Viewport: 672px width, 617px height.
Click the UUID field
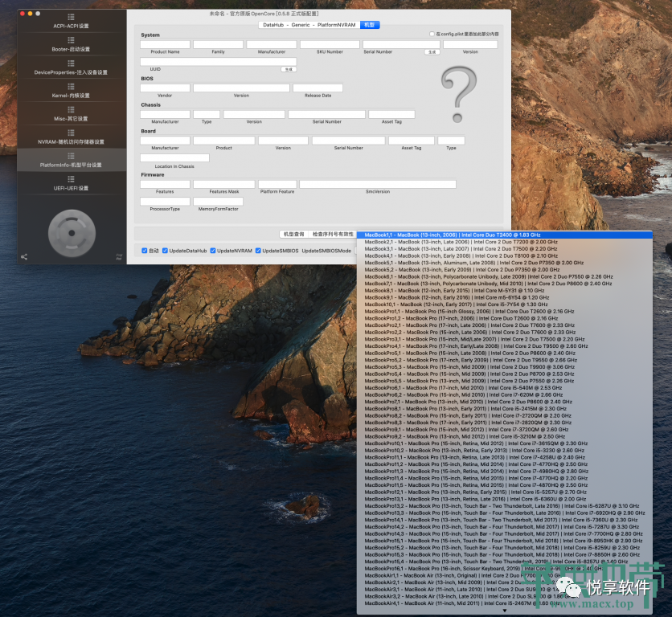[218, 61]
